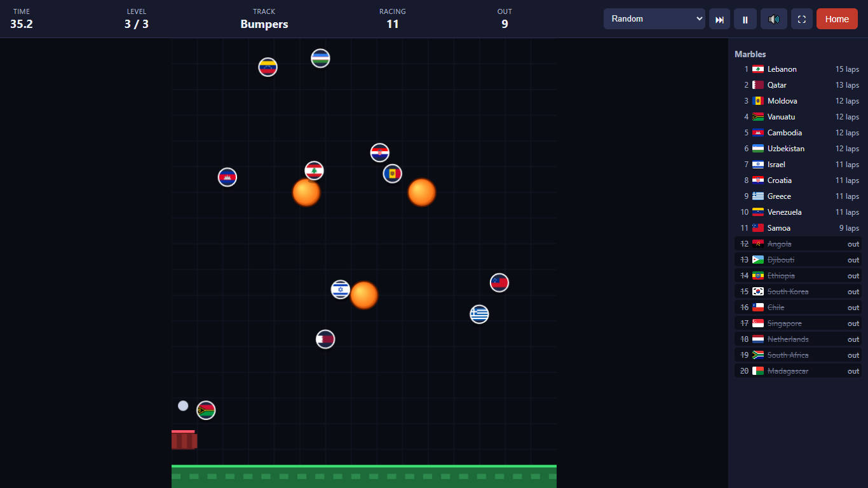This screenshot has height=488, width=868.
Task: Click the Madagascar out status text
Action: (853, 371)
